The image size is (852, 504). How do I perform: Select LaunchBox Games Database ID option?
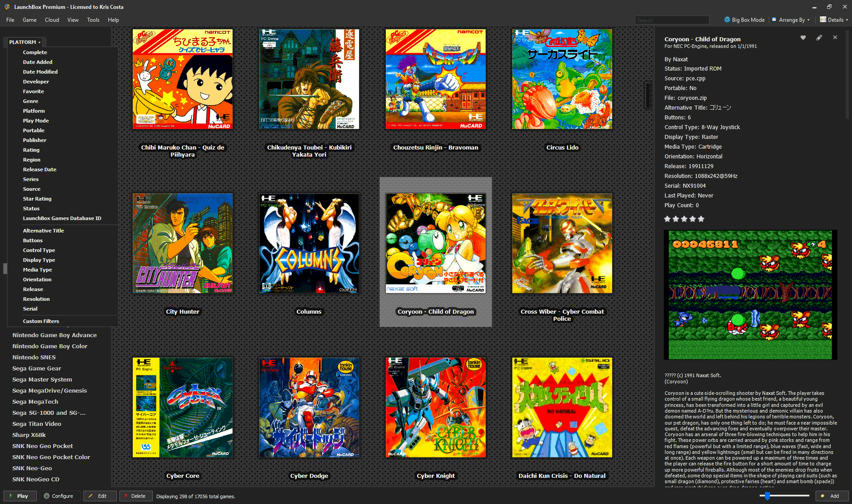(x=62, y=218)
